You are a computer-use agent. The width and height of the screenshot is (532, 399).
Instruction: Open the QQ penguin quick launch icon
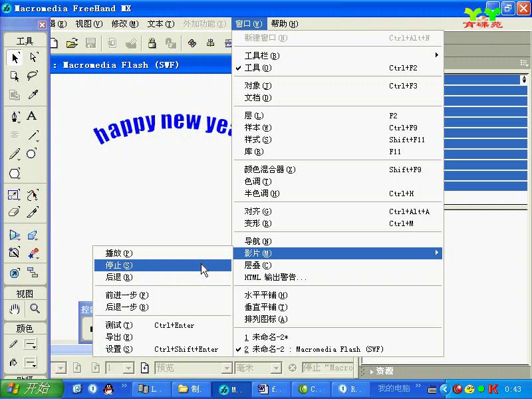[108, 389]
